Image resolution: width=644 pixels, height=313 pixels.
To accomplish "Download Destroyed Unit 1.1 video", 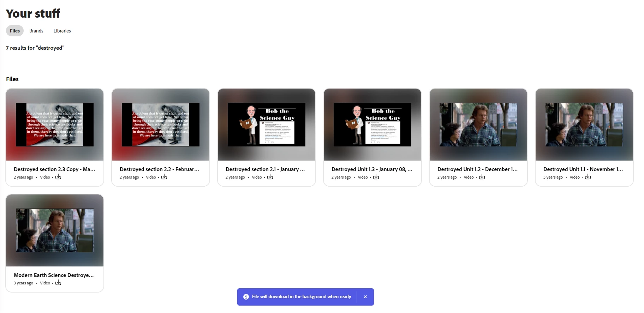I will click(588, 177).
